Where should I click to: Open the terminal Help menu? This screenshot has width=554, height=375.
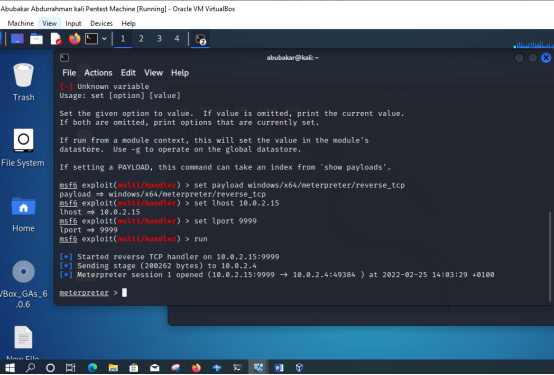[180, 73]
